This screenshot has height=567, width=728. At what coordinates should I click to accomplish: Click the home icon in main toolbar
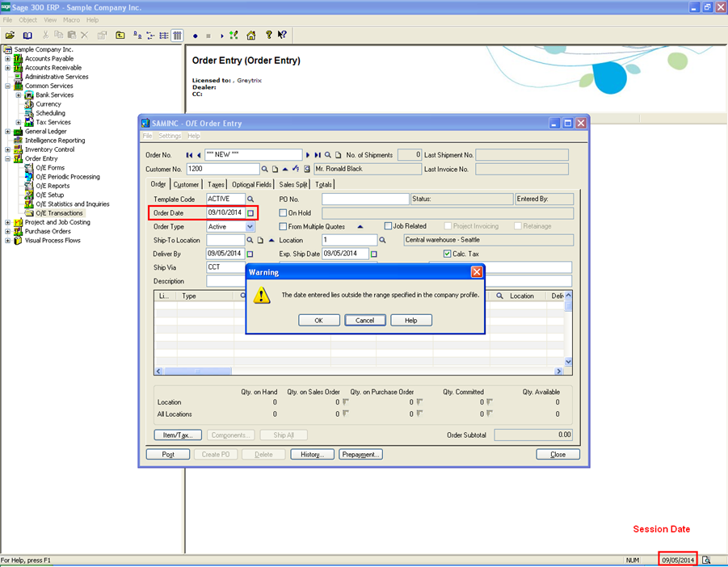click(251, 36)
